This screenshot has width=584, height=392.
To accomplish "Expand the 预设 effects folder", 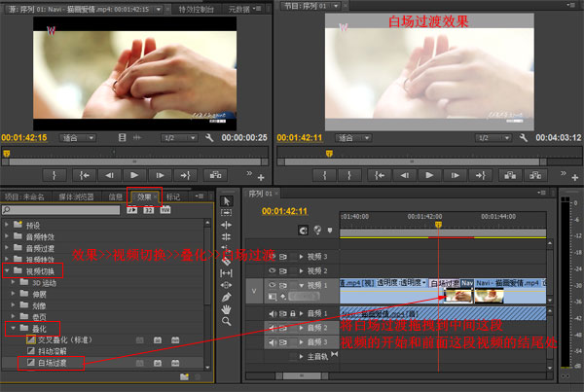I will 7,225.
